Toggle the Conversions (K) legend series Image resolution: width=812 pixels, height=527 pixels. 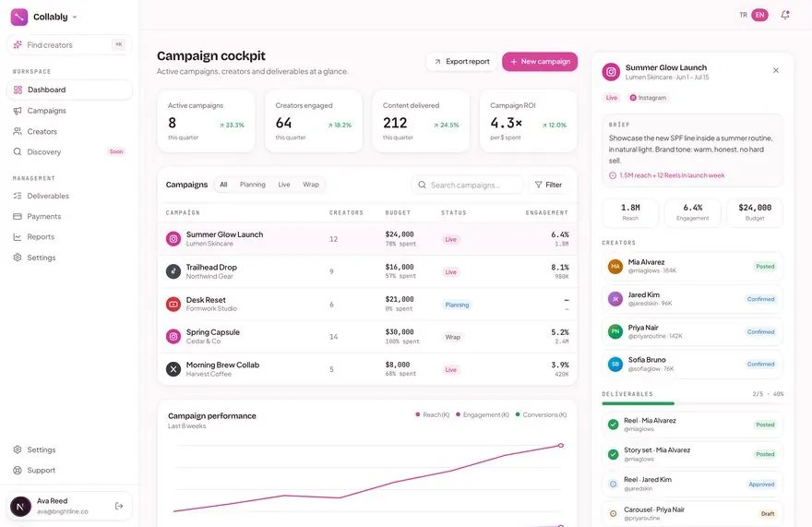541,415
